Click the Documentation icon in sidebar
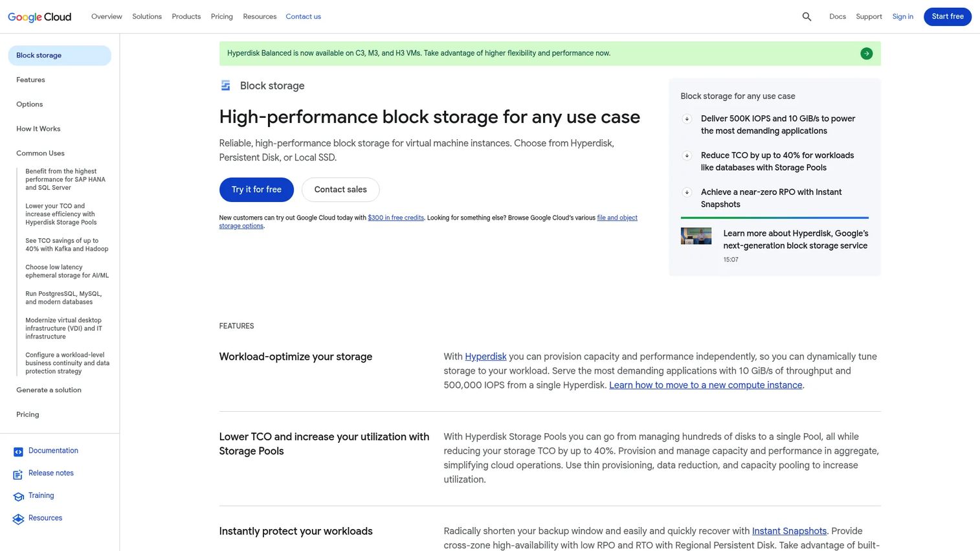980x551 pixels. click(x=18, y=452)
